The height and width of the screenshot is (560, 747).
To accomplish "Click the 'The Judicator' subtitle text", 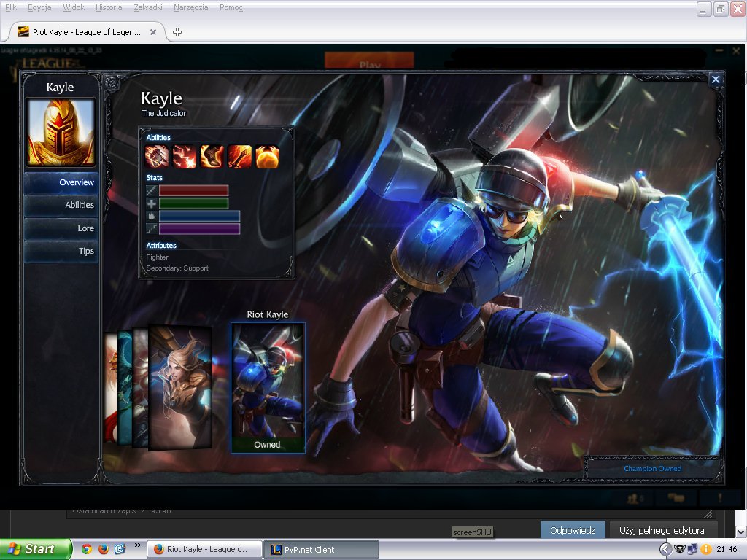I will click(163, 113).
